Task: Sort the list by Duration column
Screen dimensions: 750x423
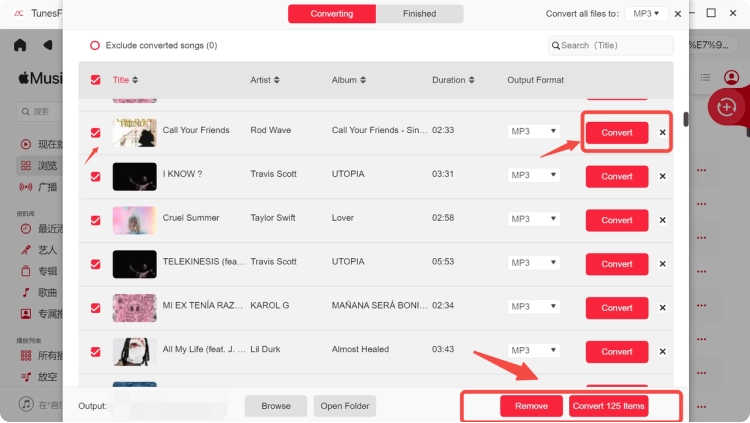Action: 453,80
